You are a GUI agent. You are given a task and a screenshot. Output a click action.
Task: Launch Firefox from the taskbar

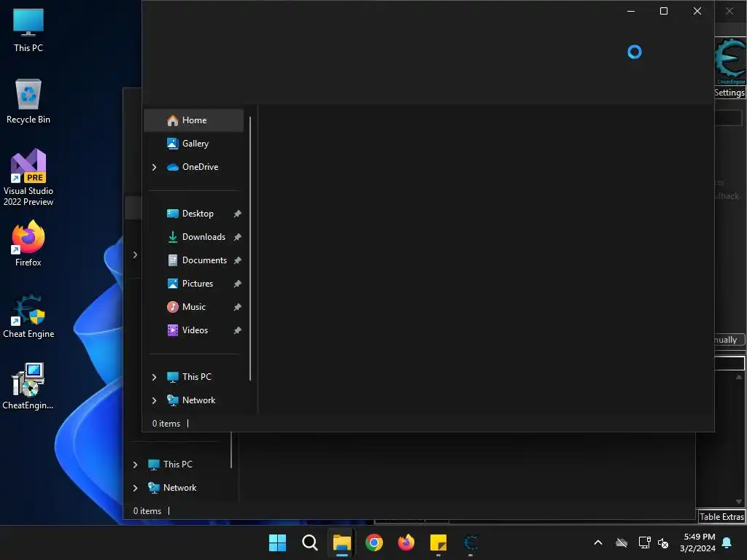406,542
